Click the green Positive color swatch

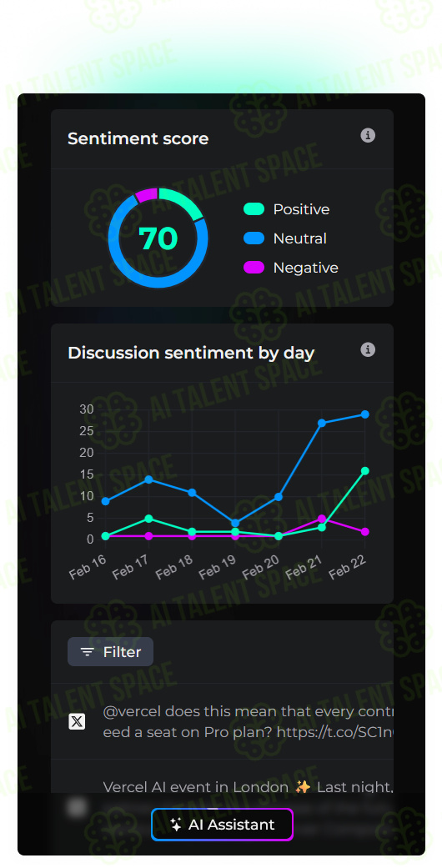pyautogui.click(x=254, y=209)
